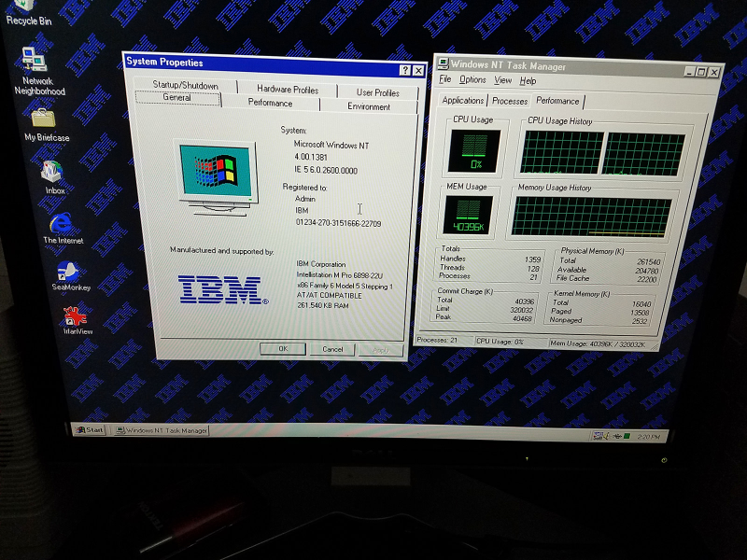This screenshot has width=747, height=560.
Task: Click the Physical Memory Total value 261540
Action: coord(648,262)
